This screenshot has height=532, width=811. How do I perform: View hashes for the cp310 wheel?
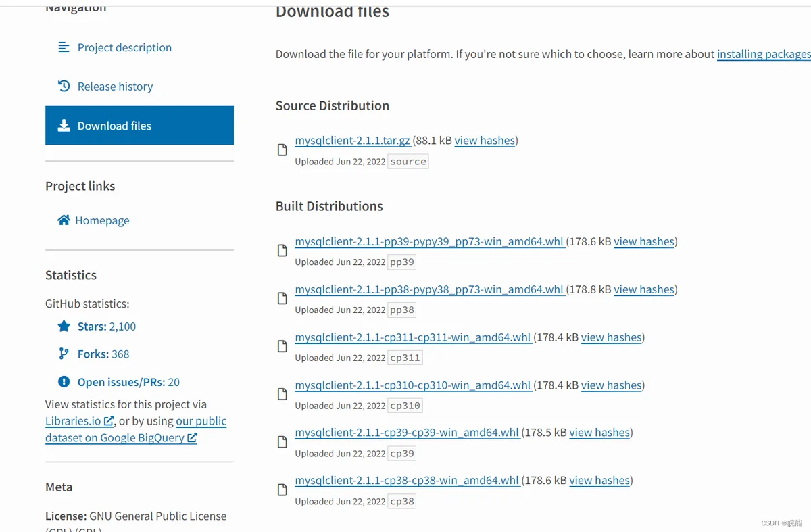pos(611,385)
